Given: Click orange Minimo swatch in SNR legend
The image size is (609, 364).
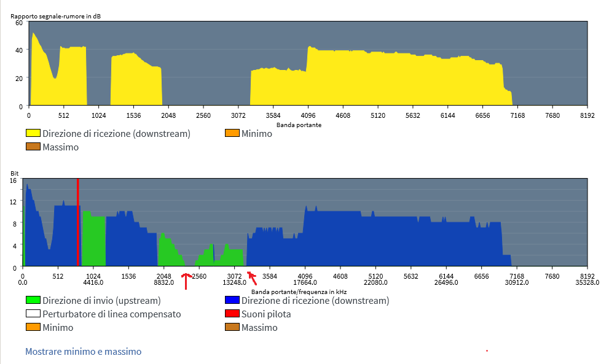Looking at the screenshot, I should point(232,133).
